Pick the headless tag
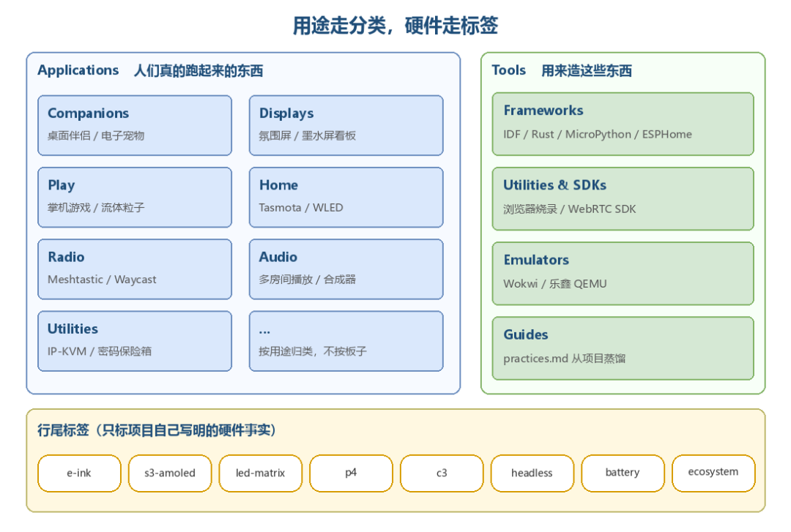This screenshot has width=791, height=532. (x=532, y=473)
